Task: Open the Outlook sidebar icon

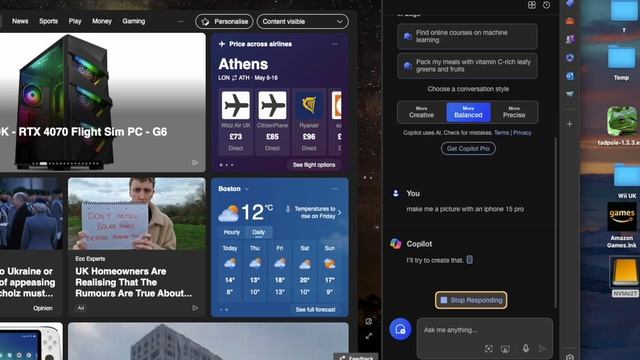Action: 570,76
